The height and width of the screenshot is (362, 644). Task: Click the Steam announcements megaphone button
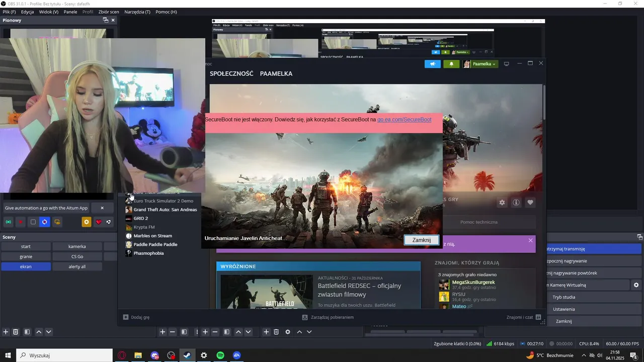point(433,64)
